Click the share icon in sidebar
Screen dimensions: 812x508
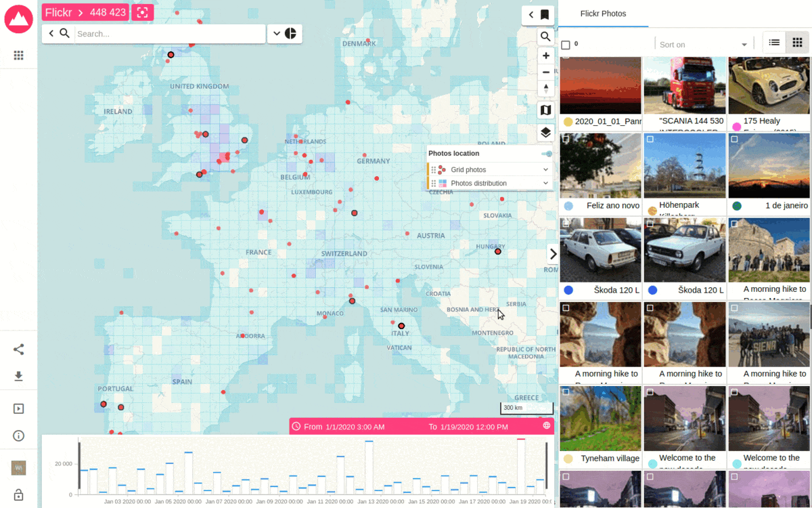[18, 350]
